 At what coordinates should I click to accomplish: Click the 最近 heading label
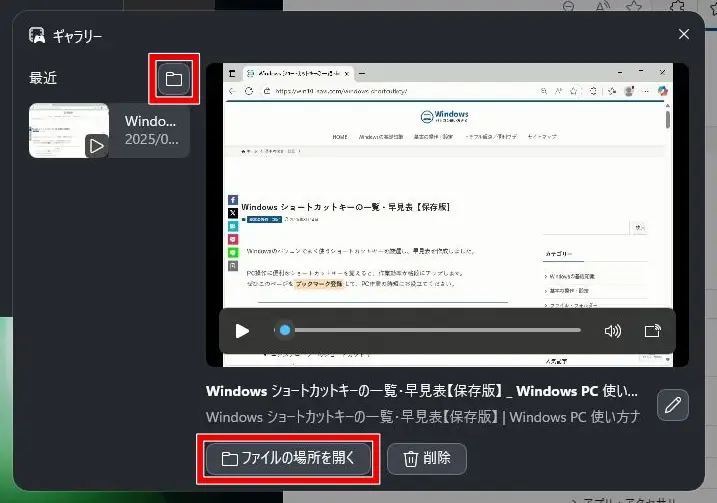pos(43,78)
